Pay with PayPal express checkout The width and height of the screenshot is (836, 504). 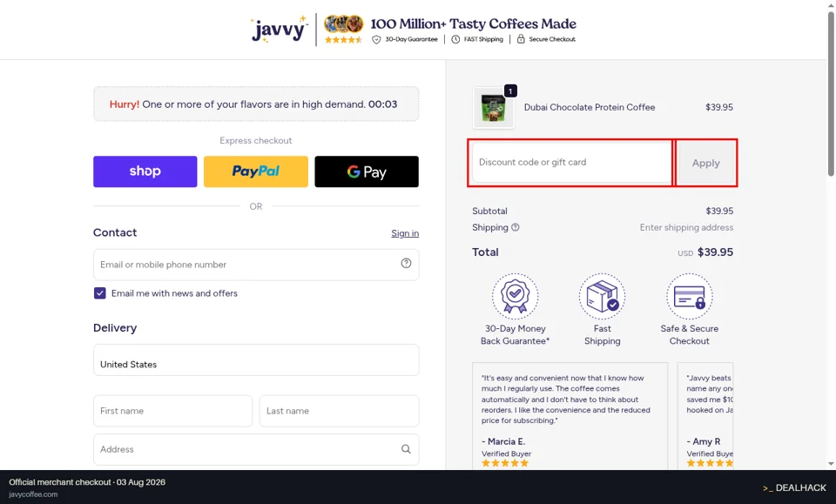pyautogui.click(x=256, y=171)
